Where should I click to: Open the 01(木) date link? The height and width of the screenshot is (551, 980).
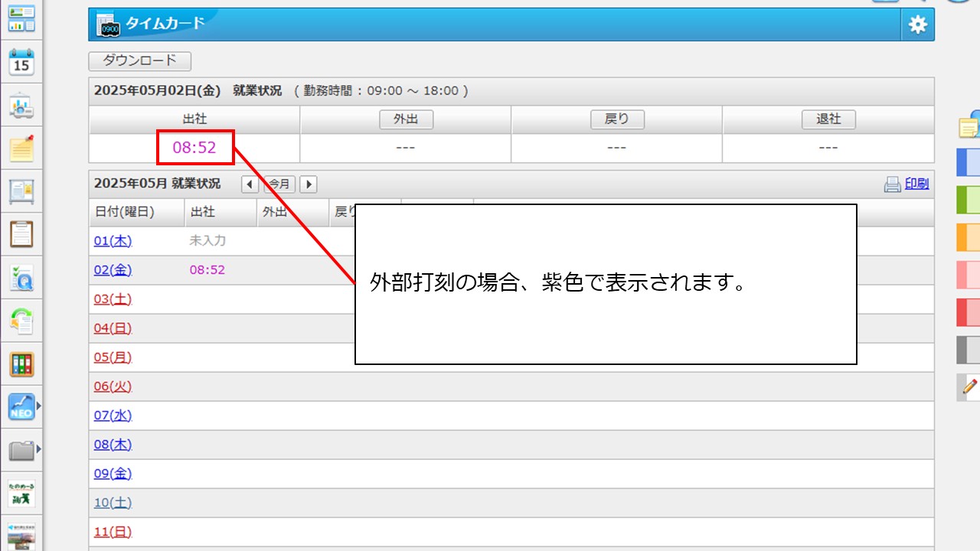pyautogui.click(x=113, y=241)
